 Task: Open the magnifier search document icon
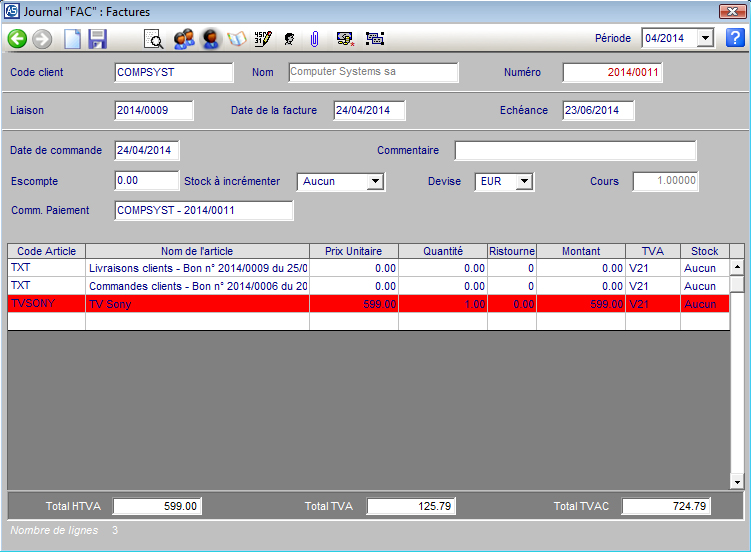[154, 39]
